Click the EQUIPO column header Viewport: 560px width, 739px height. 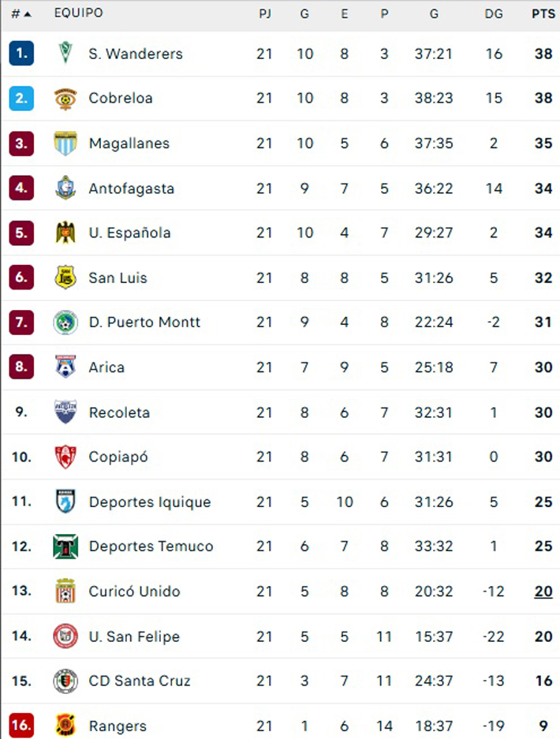pyautogui.click(x=79, y=13)
